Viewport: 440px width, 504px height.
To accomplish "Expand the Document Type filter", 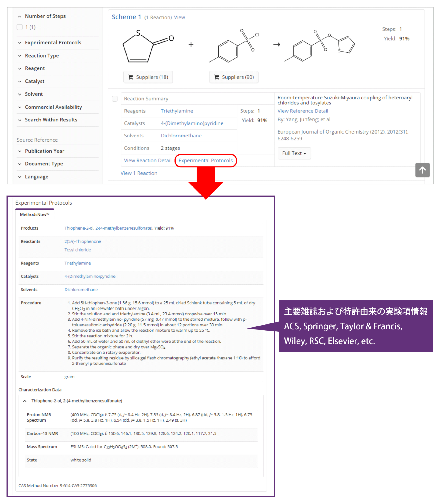I will [x=20, y=164].
